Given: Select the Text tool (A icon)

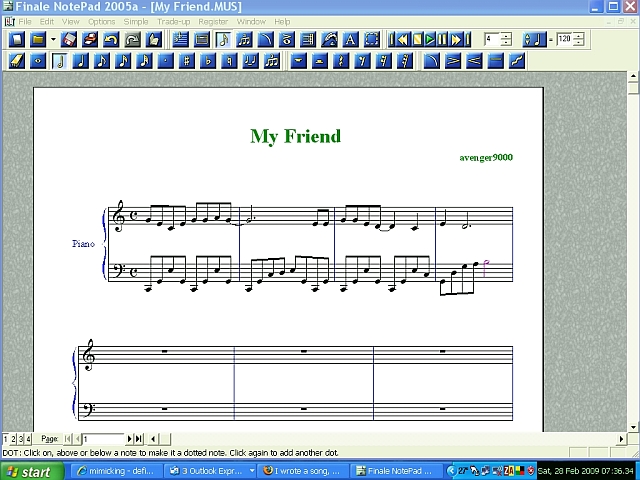Looking at the screenshot, I should (x=350, y=40).
